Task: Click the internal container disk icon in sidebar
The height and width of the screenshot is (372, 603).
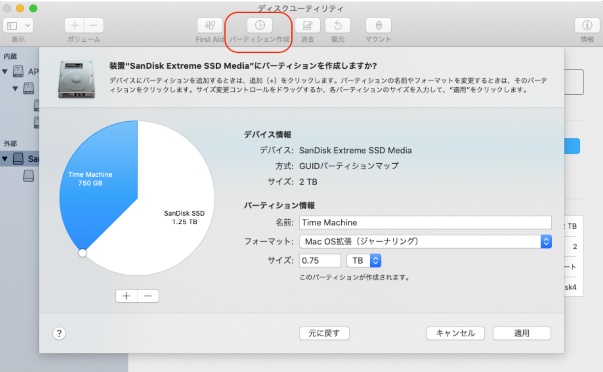Action: point(28,88)
